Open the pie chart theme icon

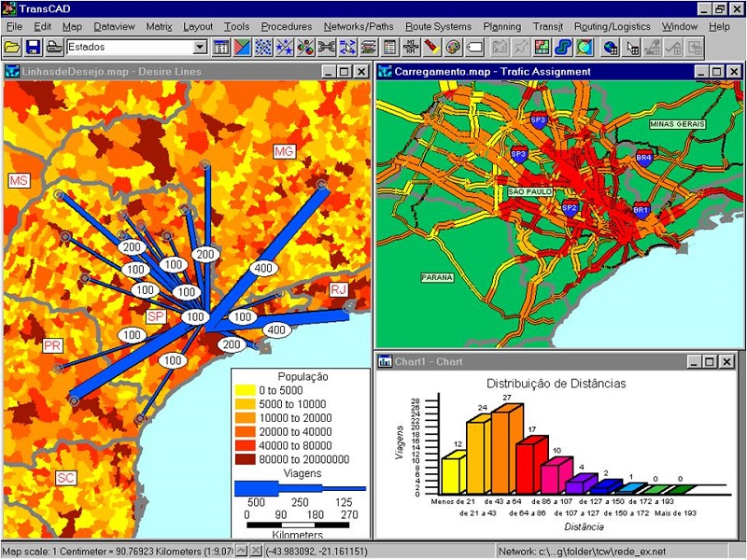click(x=305, y=48)
